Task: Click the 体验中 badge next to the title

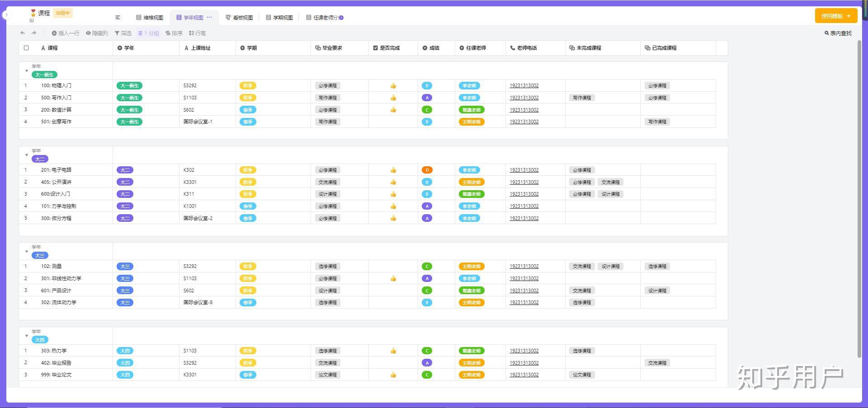Action: [63, 13]
